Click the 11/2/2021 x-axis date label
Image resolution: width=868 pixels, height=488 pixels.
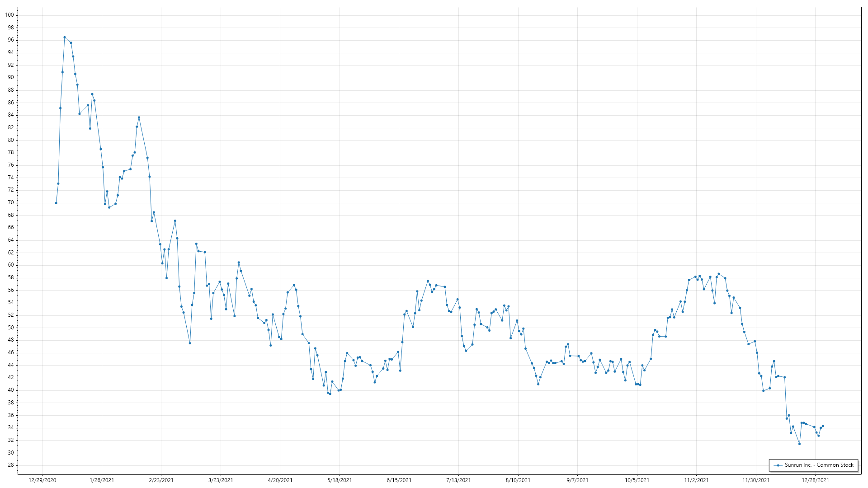click(x=696, y=480)
